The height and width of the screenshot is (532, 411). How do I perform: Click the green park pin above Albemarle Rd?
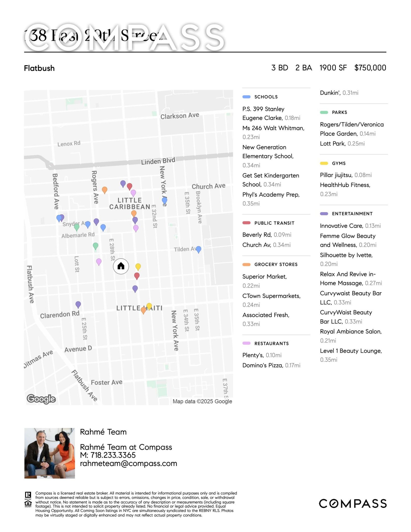click(77, 227)
